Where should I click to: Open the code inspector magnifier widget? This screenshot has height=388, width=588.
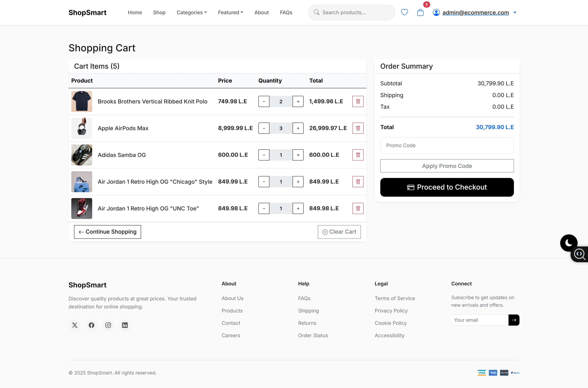(580, 254)
